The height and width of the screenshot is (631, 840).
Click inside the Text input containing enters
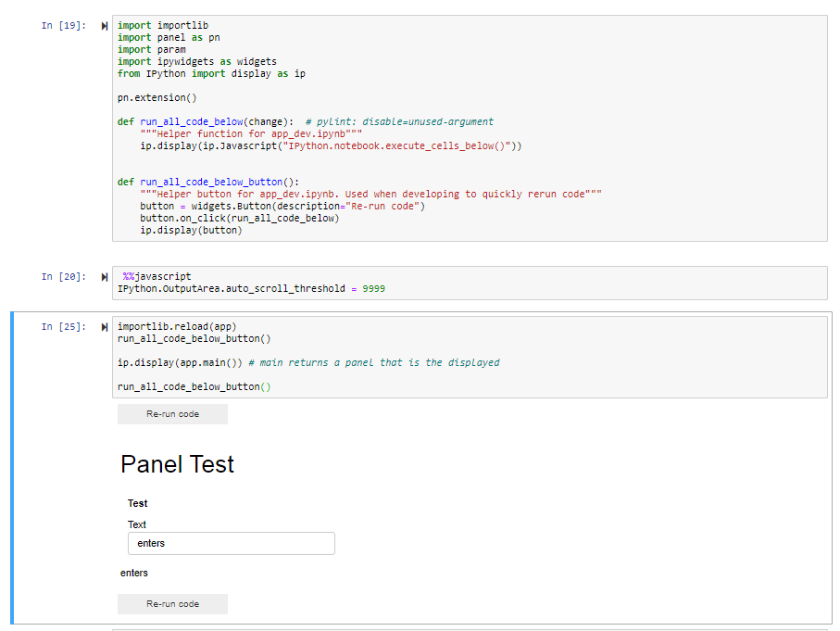230,543
